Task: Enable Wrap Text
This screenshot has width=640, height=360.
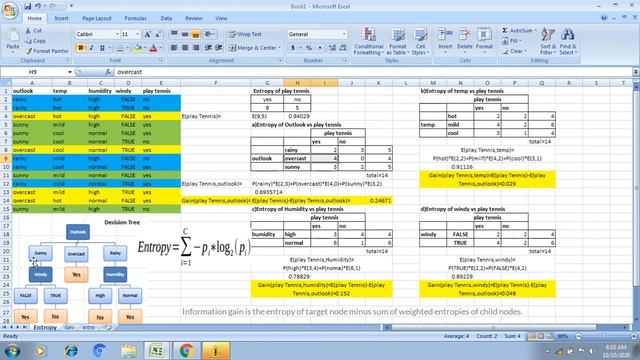Action: (x=245, y=34)
